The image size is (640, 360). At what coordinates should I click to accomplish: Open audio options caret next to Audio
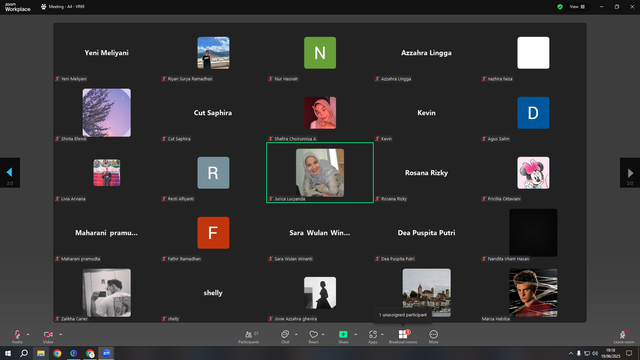(28, 334)
